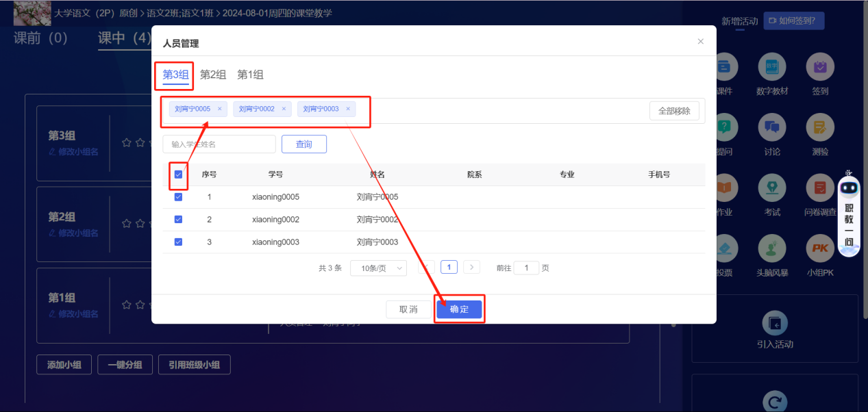Screen dimensions: 868x412
Task: Launch the 问卷调查 survey icon
Action: 820,188
